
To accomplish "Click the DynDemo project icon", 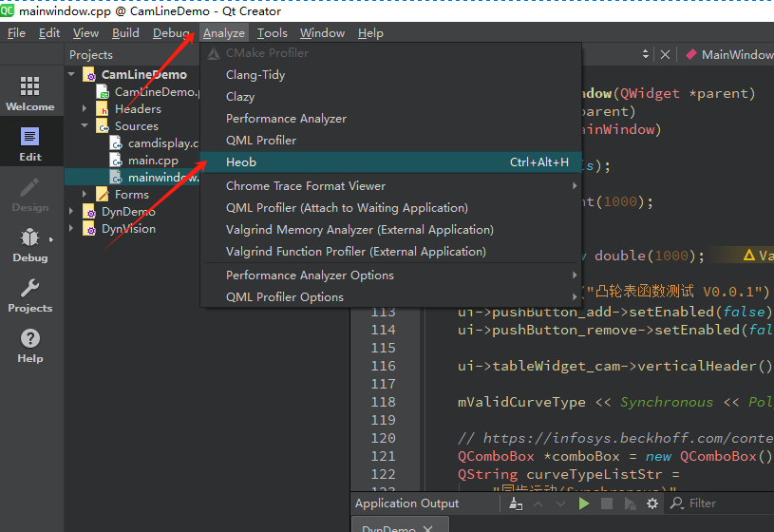I will tap(90, 212).
